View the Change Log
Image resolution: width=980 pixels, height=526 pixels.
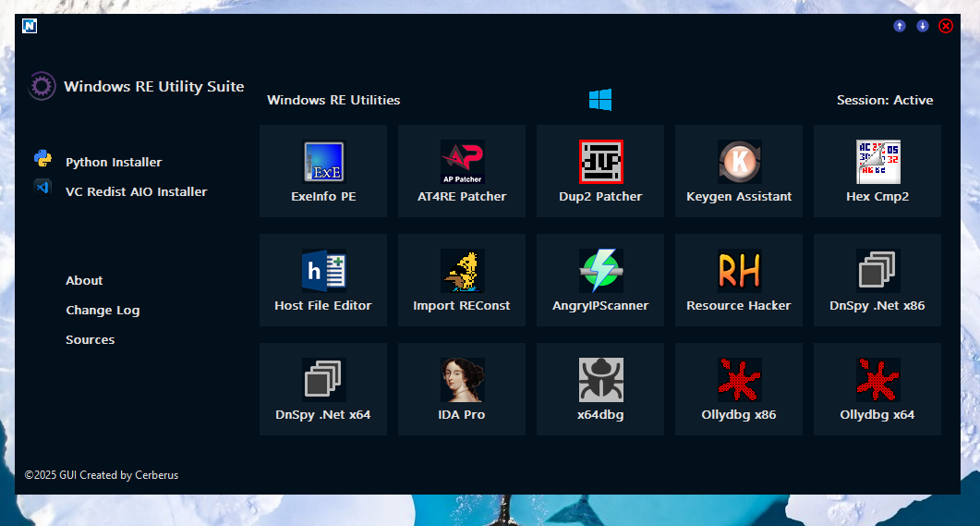pyautogui.click(x=103, y=311)
